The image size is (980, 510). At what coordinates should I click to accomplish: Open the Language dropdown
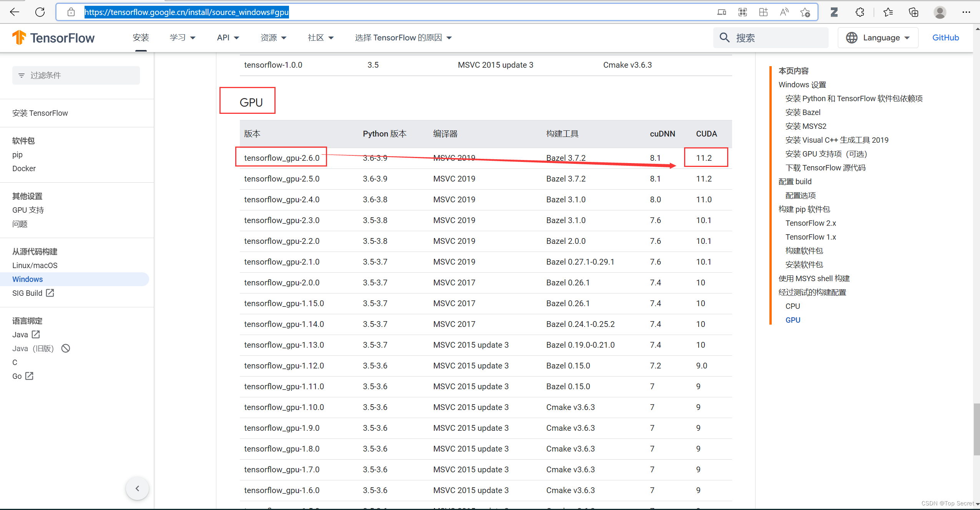878,38
